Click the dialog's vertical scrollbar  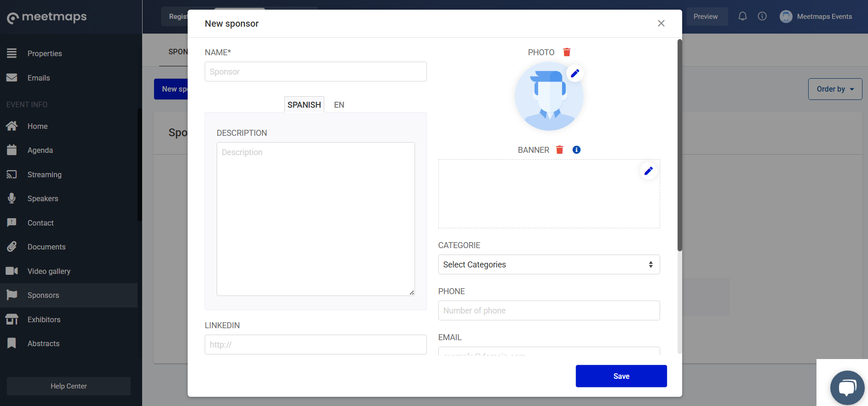click(x=679, y=145)
